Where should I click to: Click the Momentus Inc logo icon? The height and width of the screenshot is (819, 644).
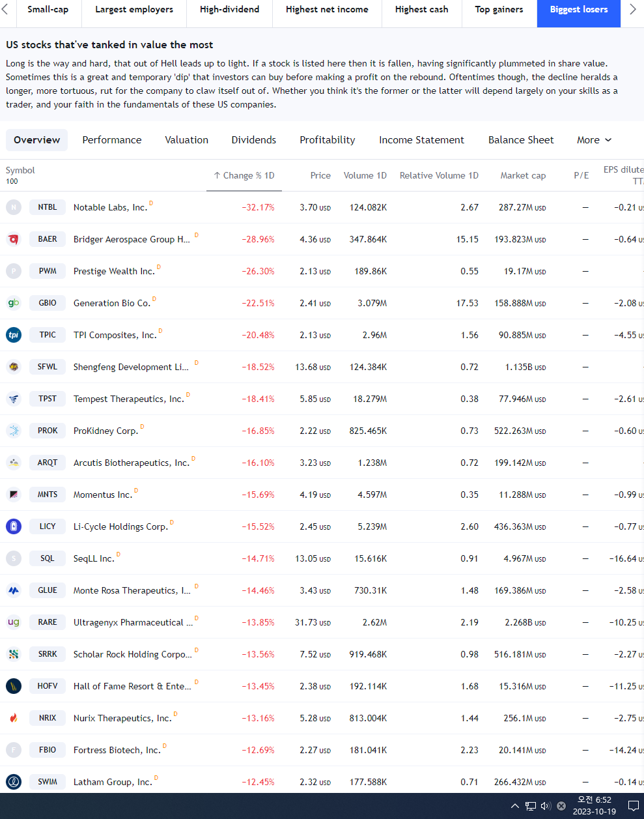coord(14,495)
